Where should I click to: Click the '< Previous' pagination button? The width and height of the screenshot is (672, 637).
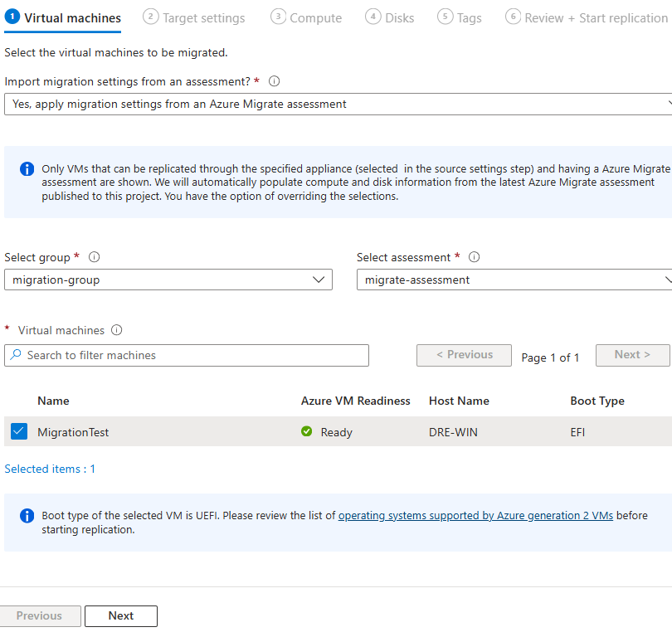[464, 355]
